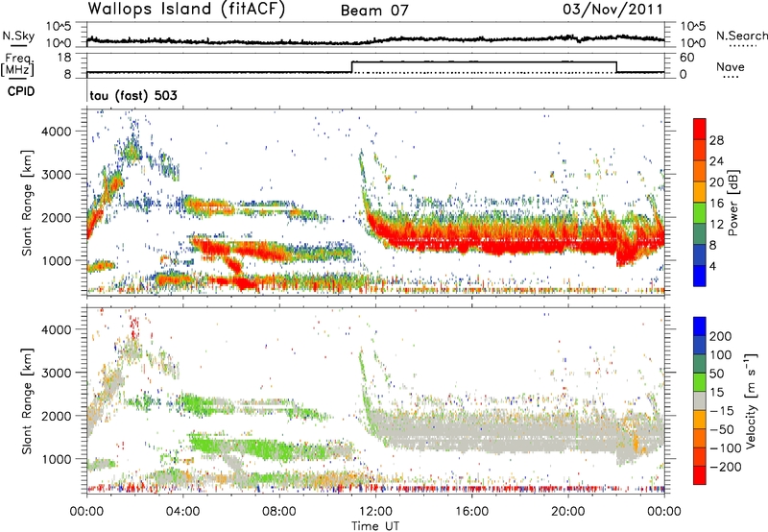Click the date "03/Nov/2011" in the header

click(x=612, y=10)
